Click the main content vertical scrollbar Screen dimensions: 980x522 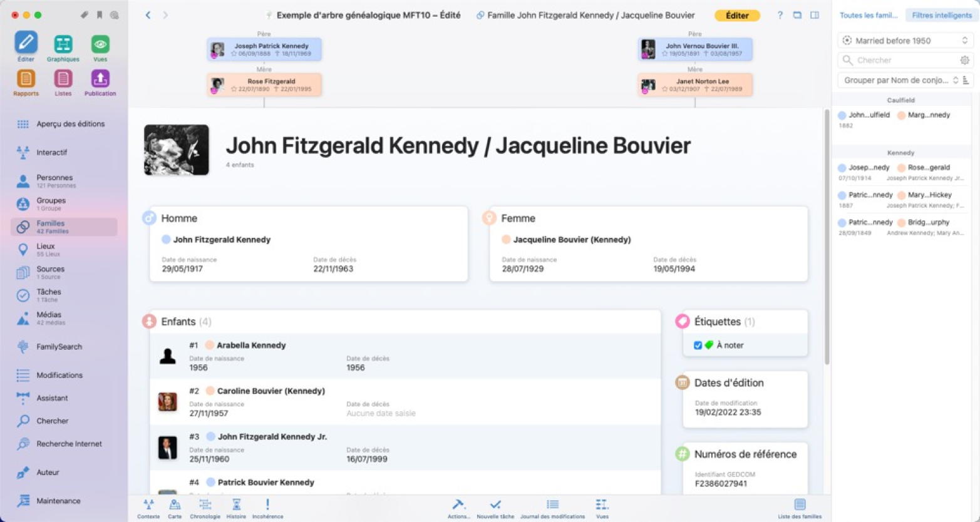(x=827, y=238)
